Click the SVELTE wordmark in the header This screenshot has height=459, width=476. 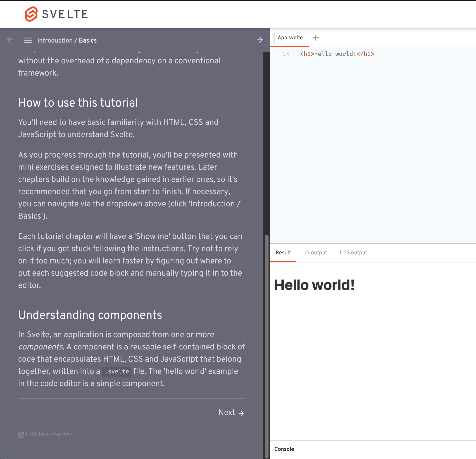[x=65, y=14]
